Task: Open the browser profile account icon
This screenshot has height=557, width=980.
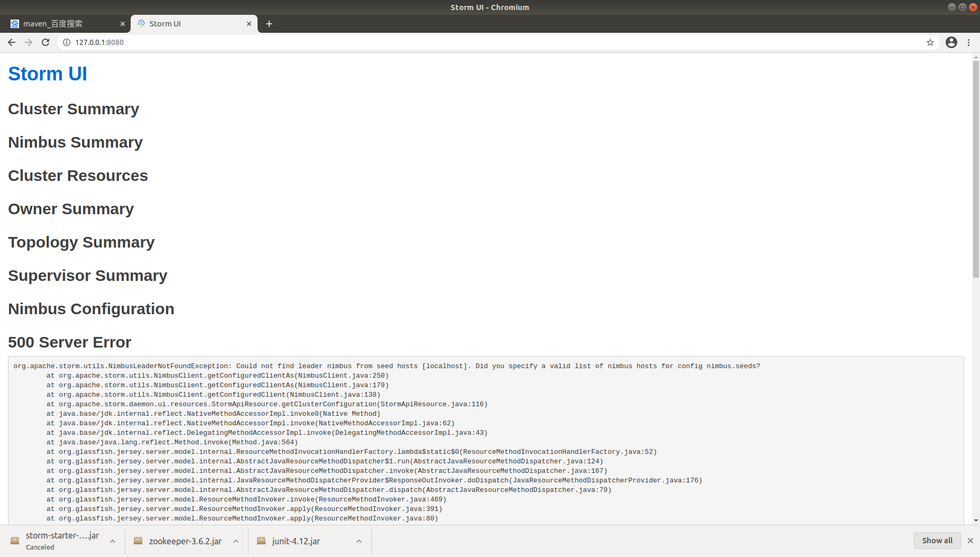Action: point(951,42)
